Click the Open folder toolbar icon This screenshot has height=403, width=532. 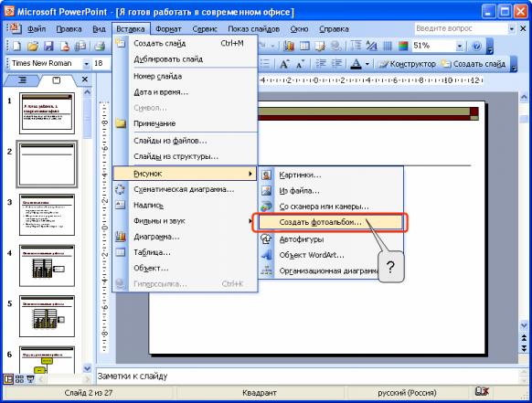33,46
